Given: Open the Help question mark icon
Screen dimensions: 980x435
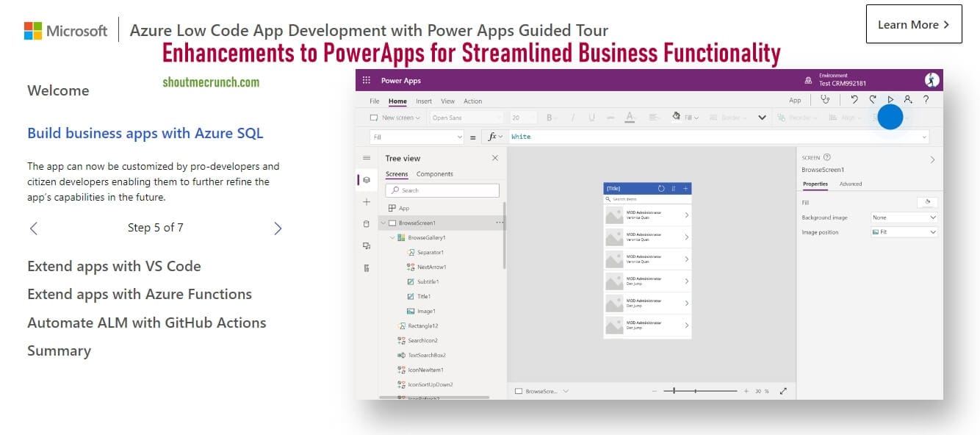Looking at the screenshot, I should pos(926,100).
